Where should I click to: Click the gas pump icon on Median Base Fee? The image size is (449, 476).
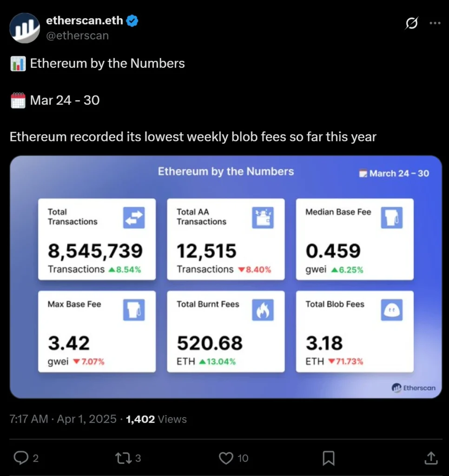click(392, 218)
